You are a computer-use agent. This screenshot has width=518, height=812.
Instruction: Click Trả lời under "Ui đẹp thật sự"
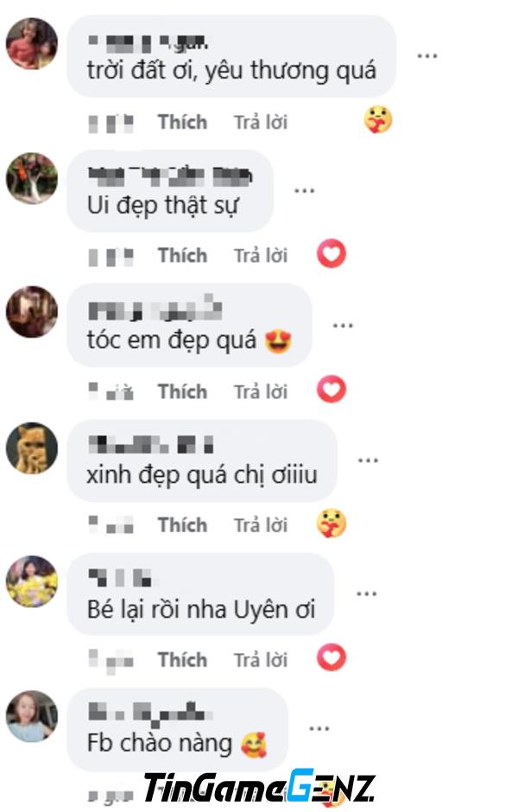point(260,256)
